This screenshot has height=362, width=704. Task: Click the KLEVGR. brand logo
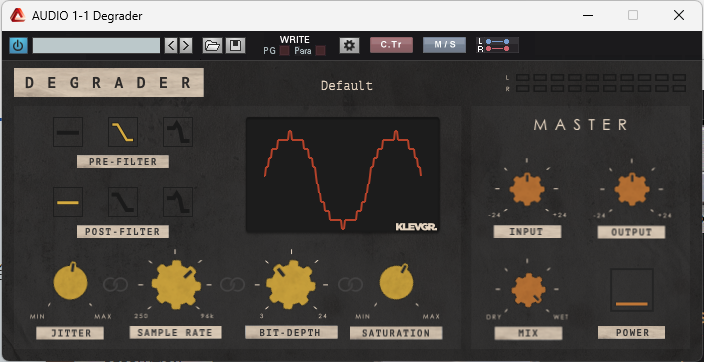click(416, 227)
